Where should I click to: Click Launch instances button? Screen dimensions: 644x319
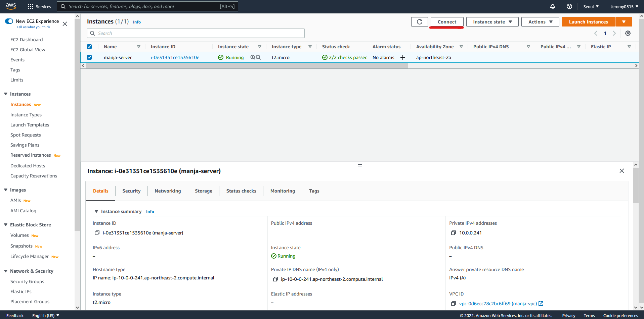588,22
